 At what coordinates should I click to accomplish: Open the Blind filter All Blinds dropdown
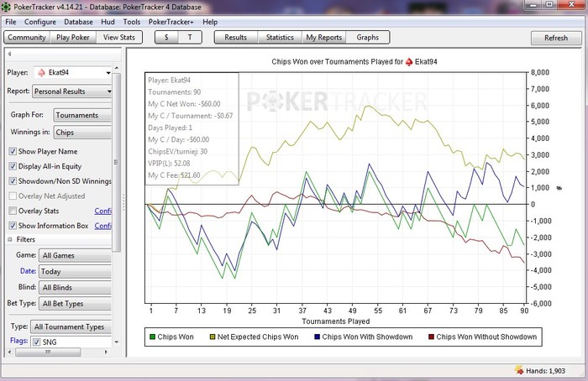point(75,288)
